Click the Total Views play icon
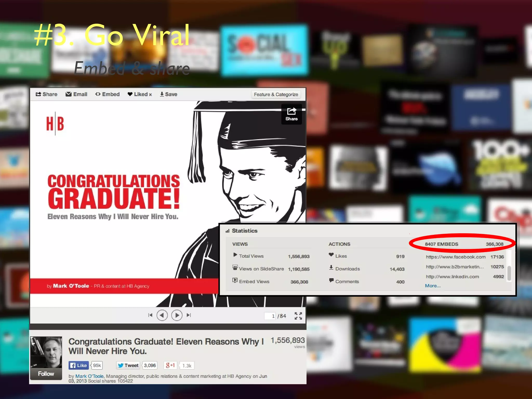 pos(235,255)
